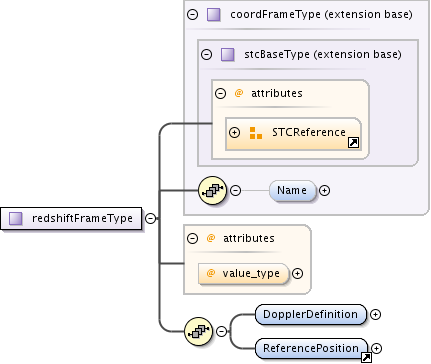431x364 pixels.
Task: Click the @ icon before value_type
Action: (211, 273)
